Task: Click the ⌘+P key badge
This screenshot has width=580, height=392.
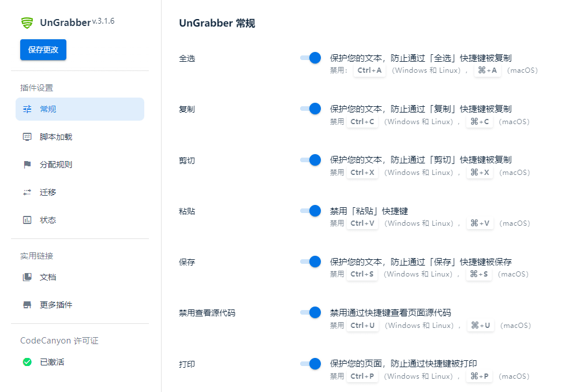Action: 480,376
